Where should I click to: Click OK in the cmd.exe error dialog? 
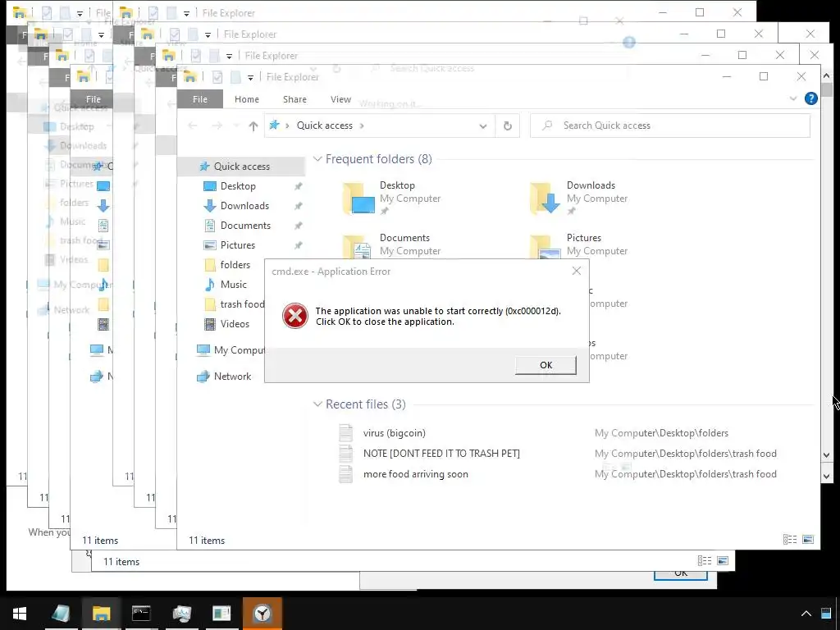pyautogui.click(x=546, y=365)
